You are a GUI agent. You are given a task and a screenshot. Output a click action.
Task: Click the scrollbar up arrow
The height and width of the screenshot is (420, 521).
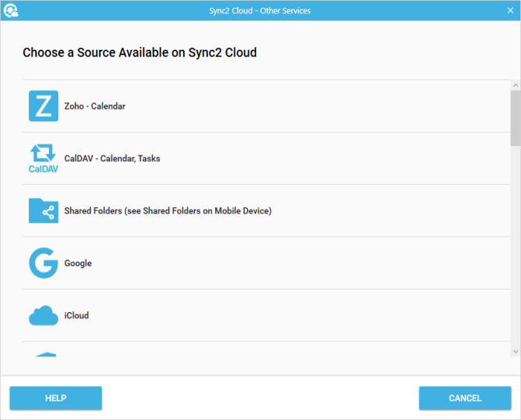[516, 85]
